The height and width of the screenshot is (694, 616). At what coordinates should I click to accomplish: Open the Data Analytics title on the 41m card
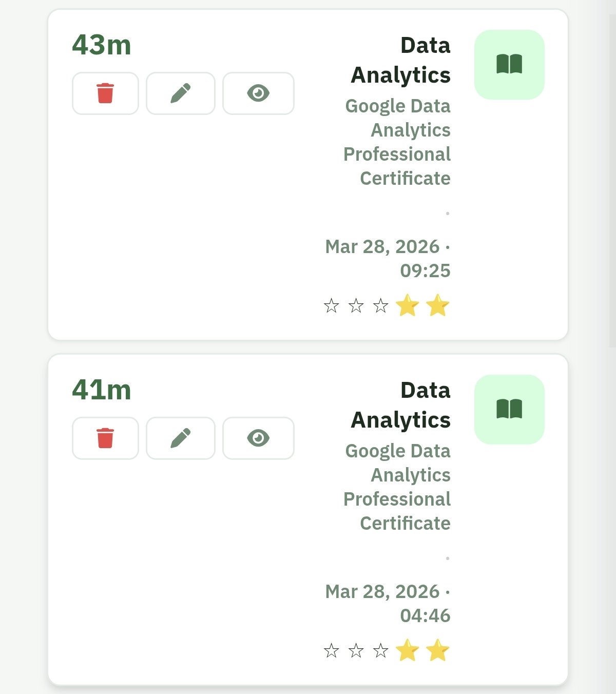[x=400, y=405]
